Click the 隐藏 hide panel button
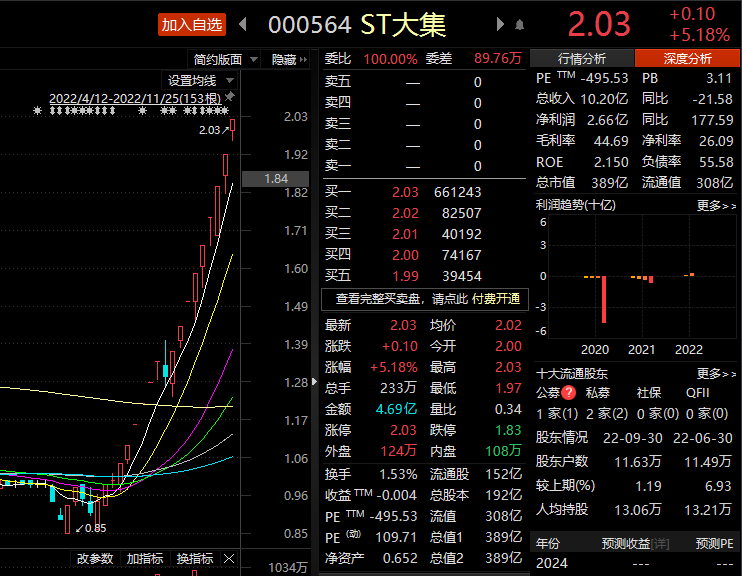Screen dimensions: 742x576 289,60
